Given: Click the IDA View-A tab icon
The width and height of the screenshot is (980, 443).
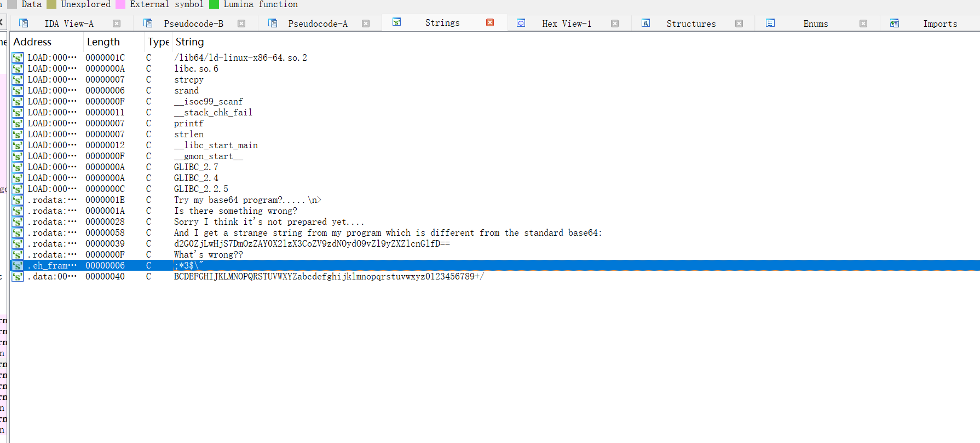Looking at the screenshot, I should pos(24,23).
